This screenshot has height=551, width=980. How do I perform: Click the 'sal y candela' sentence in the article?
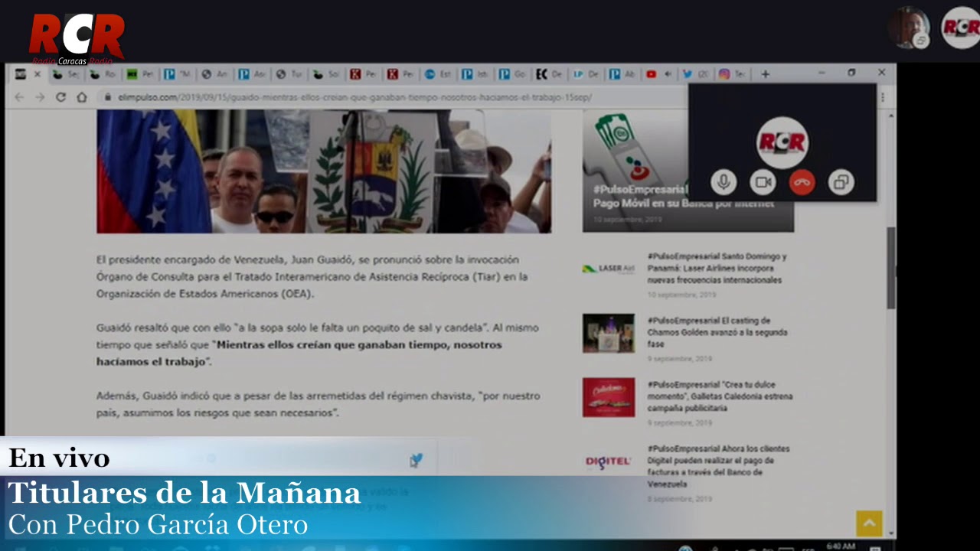coord(292,328)
